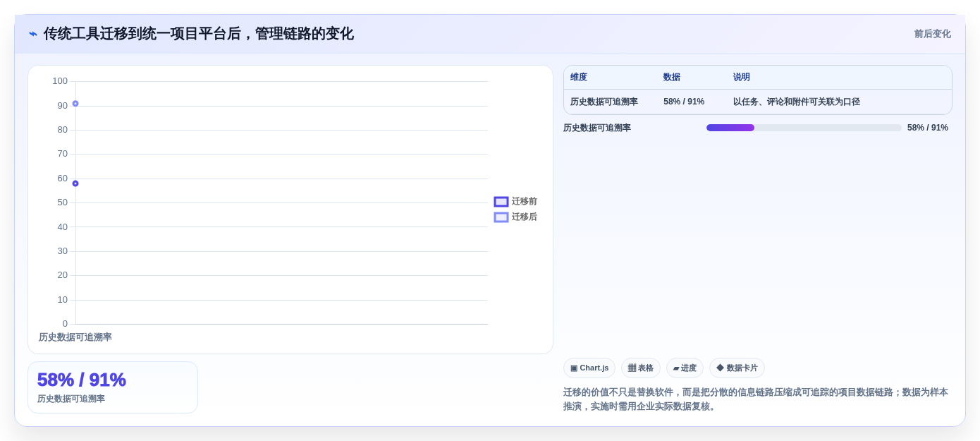Click the purple progress bar
The image size is (980, 441).
[804, 128]
